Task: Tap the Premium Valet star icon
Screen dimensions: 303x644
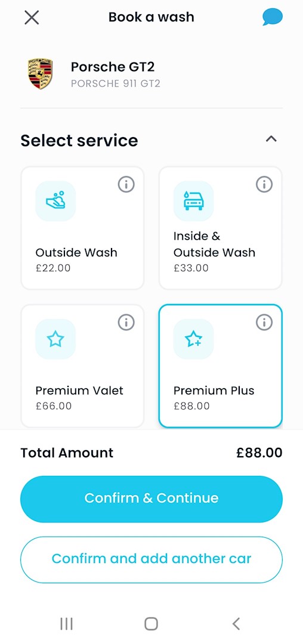Action: (55, 339)
